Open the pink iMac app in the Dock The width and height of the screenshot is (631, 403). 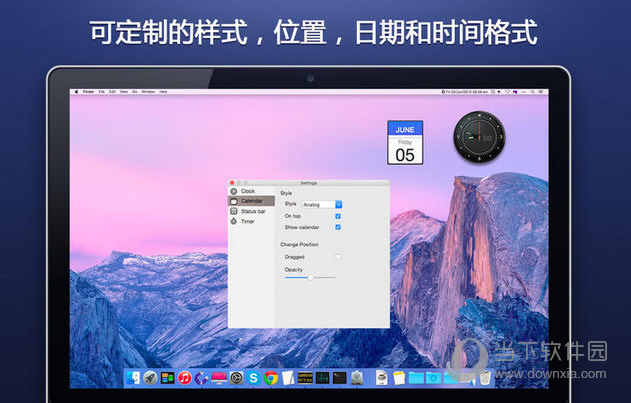219,378
